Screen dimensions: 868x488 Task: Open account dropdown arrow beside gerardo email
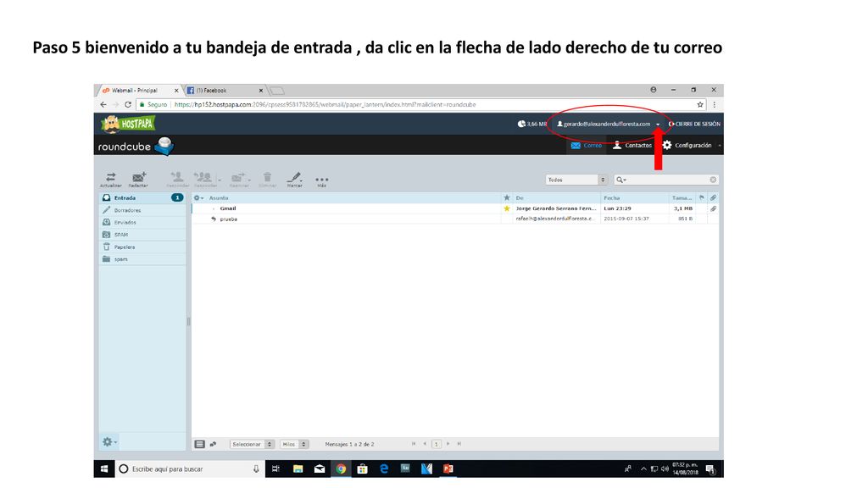[658, 125]
